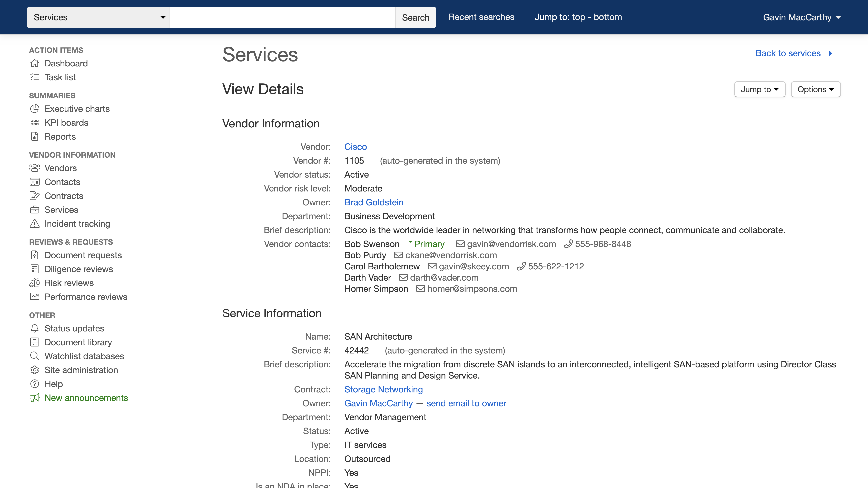868x488 pixels.
Task: Select Incident tracking menu item
Action: coord(77,224)
